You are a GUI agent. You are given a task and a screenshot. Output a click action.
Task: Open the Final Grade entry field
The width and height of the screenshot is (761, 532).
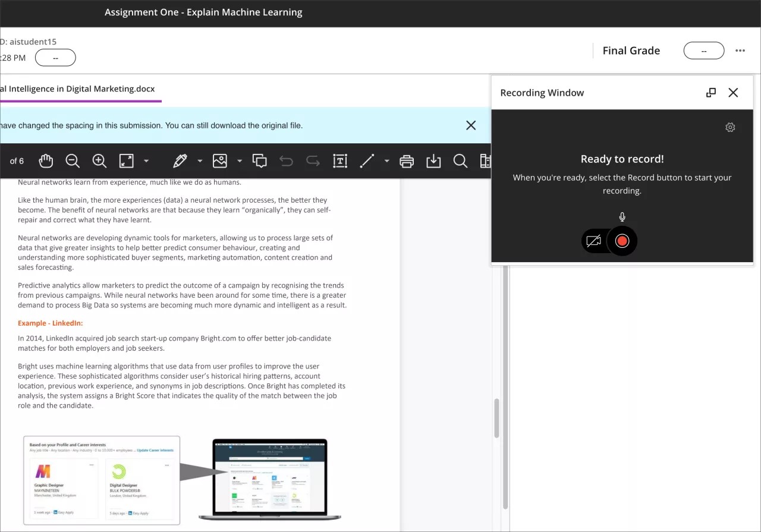(704, 51)
